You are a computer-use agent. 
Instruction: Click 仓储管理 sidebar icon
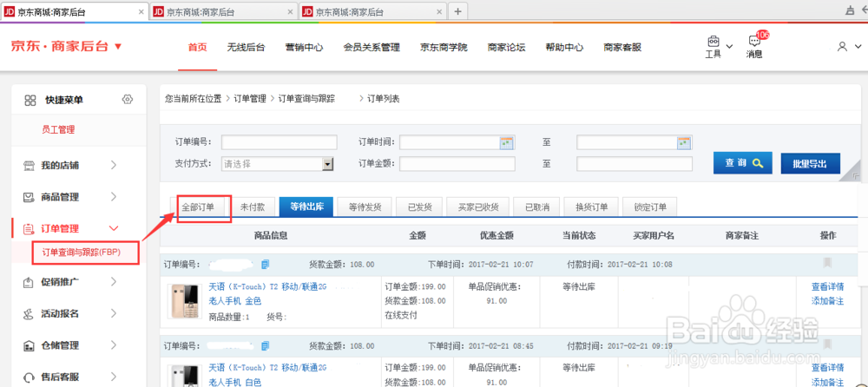(29, 345)
